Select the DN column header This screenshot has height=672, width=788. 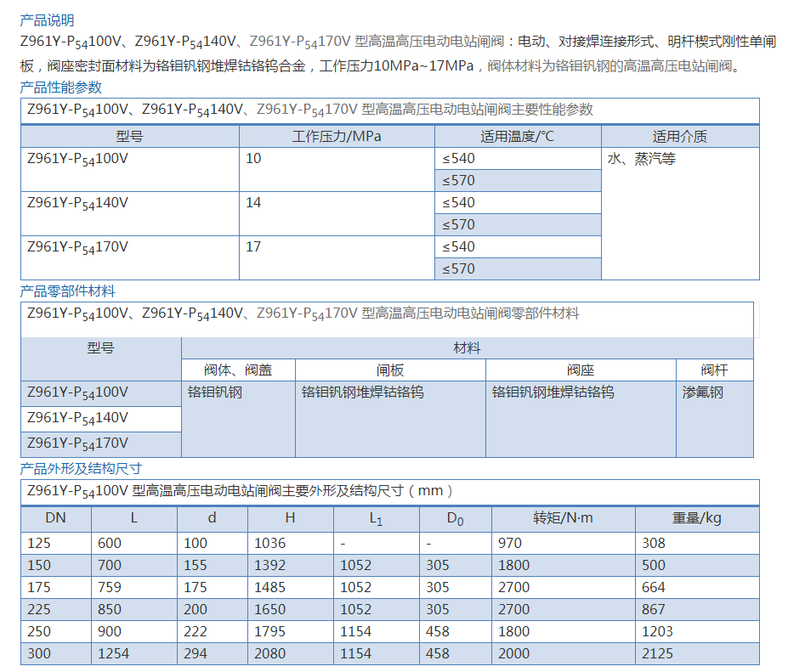(x=55, y=518)
